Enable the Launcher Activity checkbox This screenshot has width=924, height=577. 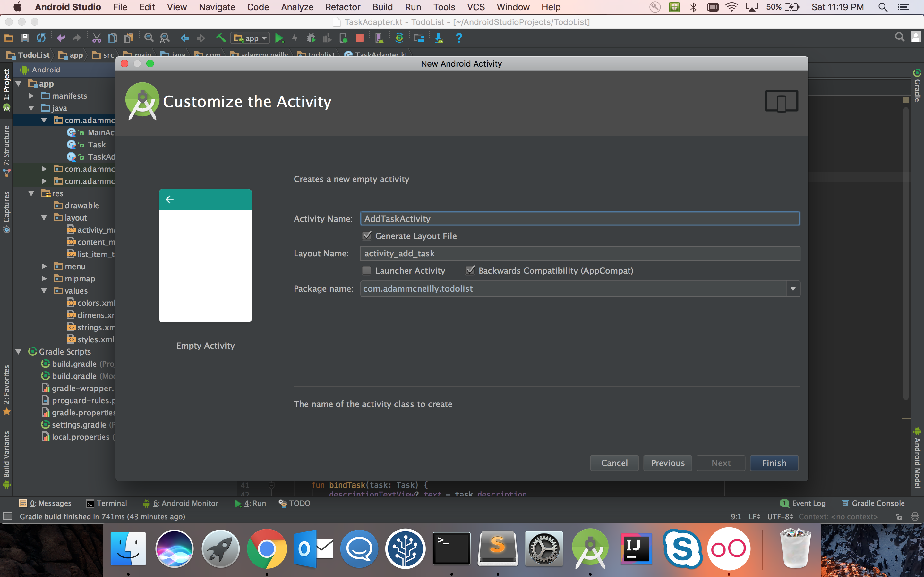[x=367, y=271]
